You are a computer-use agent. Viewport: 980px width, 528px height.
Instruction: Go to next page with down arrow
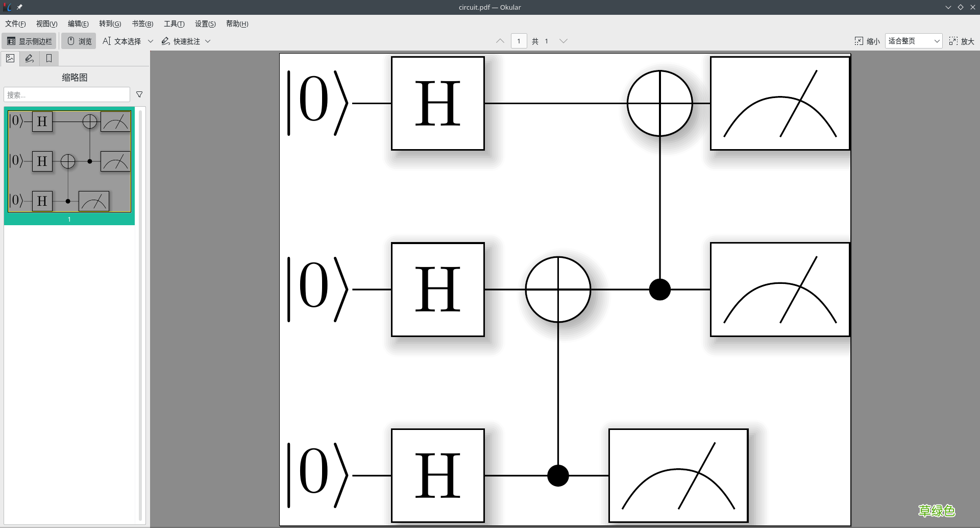[563, 41]
